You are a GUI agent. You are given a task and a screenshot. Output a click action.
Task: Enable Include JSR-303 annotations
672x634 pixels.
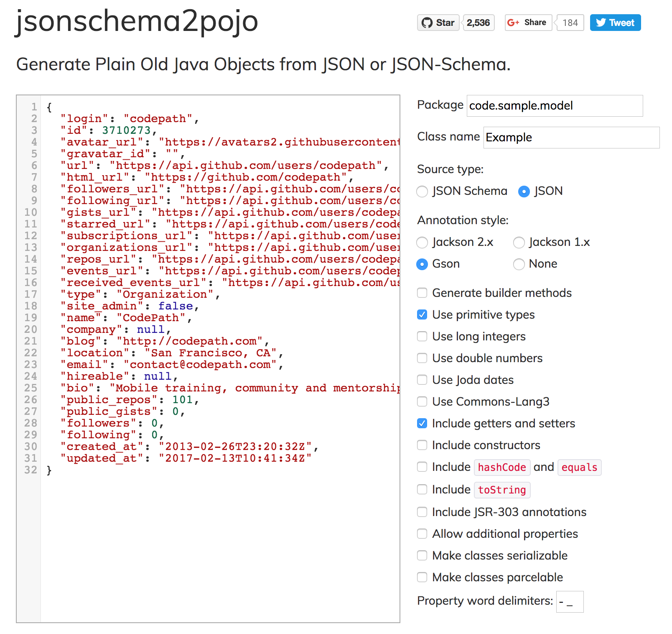422,512
